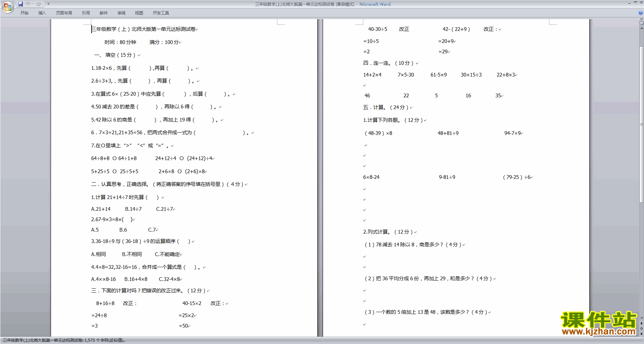Click the expression 40-30÷5 on the right page
Viewport: 644px width, 344px height.
378,29
